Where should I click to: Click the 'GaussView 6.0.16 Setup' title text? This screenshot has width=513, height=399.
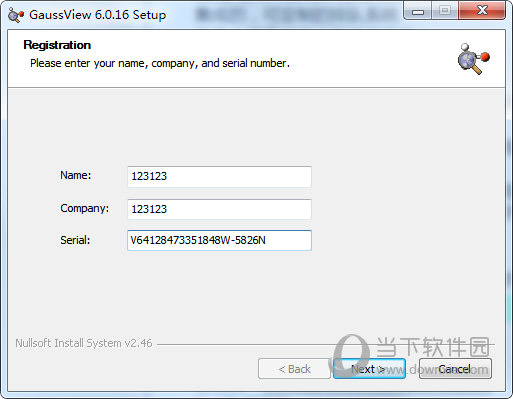tap(98, 15)
